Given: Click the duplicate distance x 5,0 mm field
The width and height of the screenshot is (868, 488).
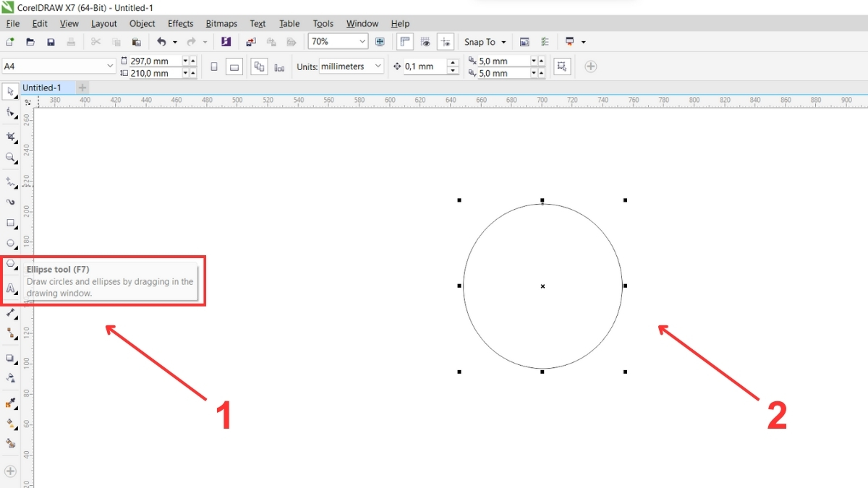Looking at the screenshot, I should 503,61.
